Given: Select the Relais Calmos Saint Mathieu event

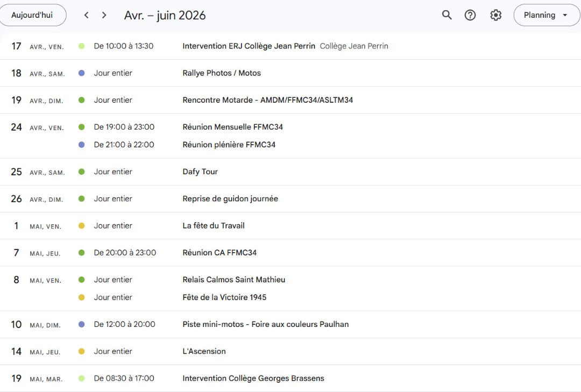Looking at the screenshot, I should 233,280.
